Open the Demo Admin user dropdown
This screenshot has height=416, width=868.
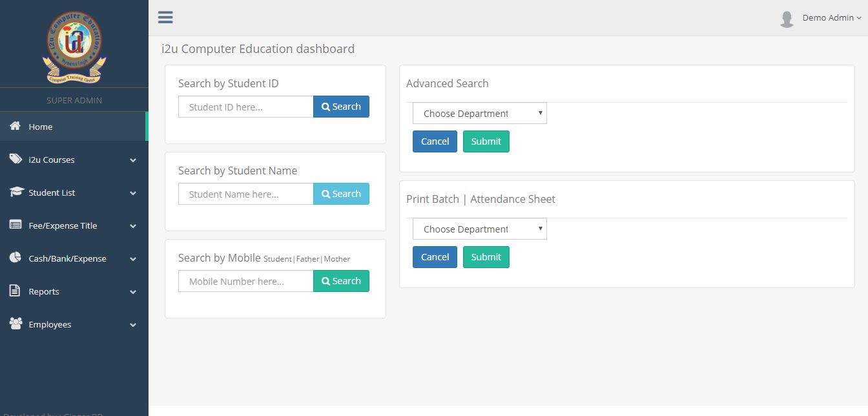(x=832, y=18)
